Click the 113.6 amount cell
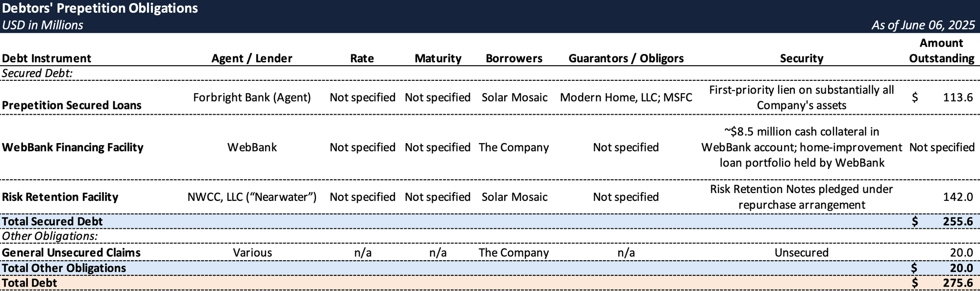 pyautogui.click(x=958, y=97)
